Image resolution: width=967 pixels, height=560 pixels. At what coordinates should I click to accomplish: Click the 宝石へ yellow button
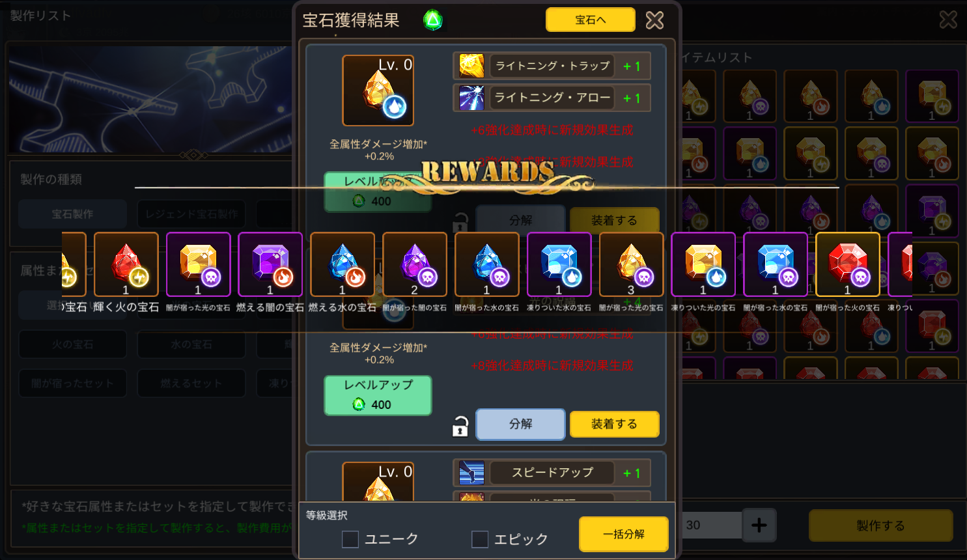(x=591, y=20)
